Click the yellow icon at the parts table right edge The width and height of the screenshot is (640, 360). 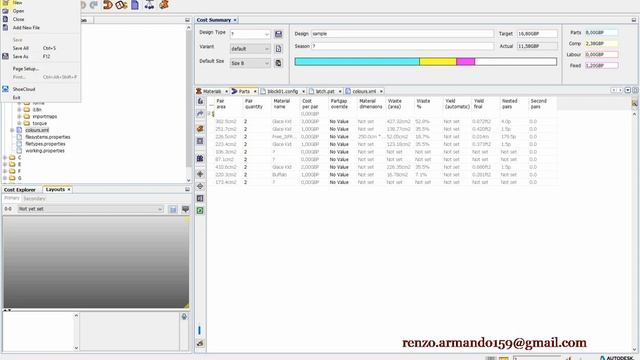tap(635, 104)
